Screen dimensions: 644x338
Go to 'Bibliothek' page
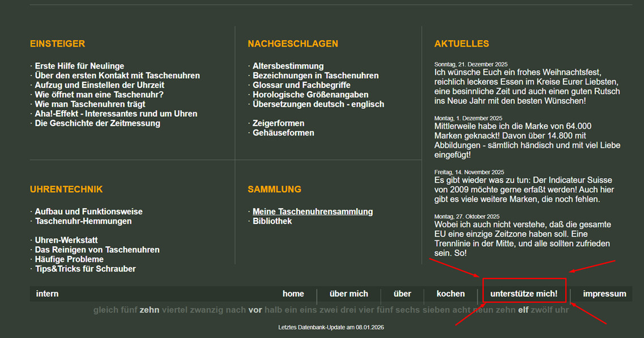pos(272,221)
